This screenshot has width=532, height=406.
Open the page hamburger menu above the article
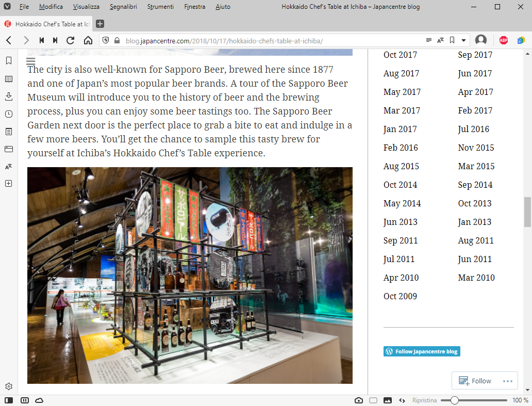(30, 61)
